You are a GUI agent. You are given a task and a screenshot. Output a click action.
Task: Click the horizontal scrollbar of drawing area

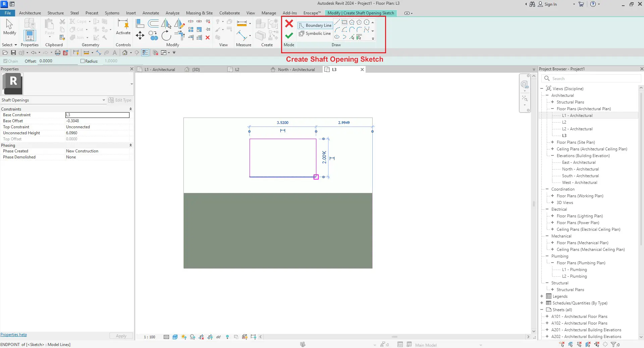(x=394, y=337)
